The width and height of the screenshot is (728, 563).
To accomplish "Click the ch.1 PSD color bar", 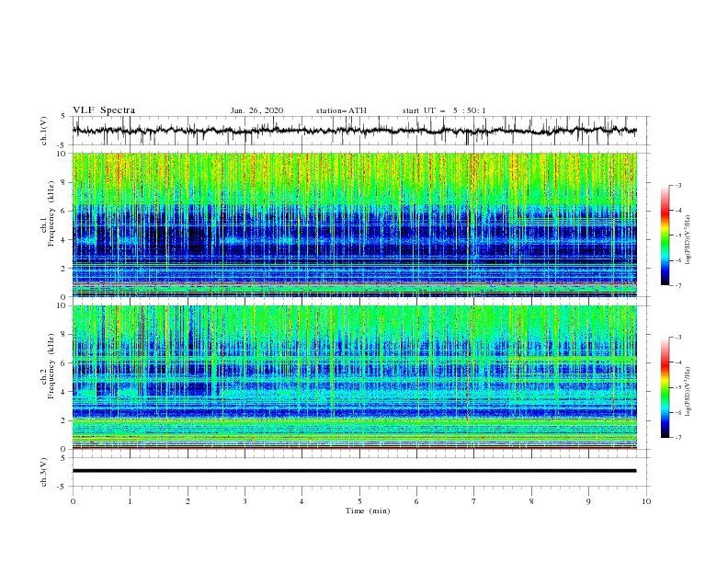I will click(665, 235).
